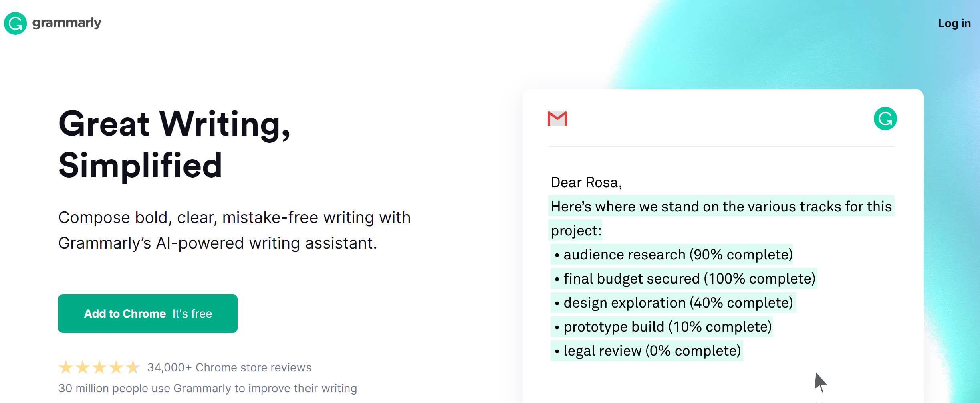This screenshot has width=980, height=403.
Task: Click the Great Writing, Simplified headline
Action: pyautogui.click(x=174, y=144)
